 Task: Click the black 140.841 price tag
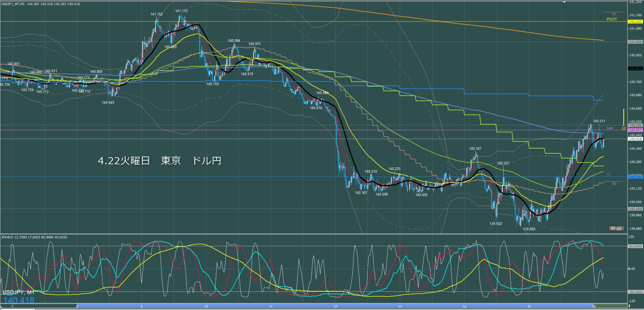pyautogui.click(x=635, y=69)
